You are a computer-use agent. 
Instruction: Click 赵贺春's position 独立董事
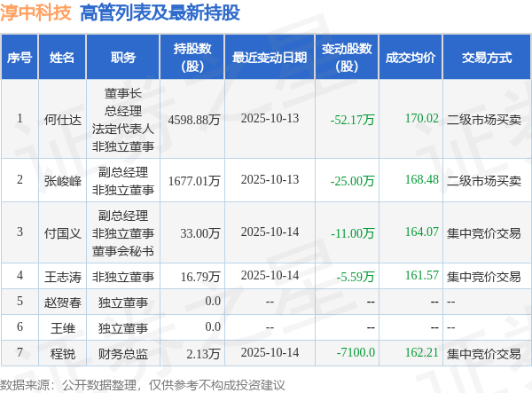pos(123,302)
